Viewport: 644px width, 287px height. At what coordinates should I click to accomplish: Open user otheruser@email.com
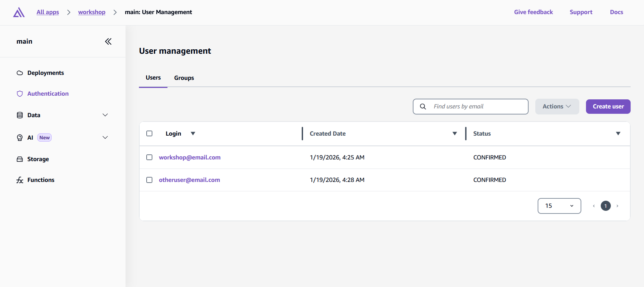click(x=190, y=180)
